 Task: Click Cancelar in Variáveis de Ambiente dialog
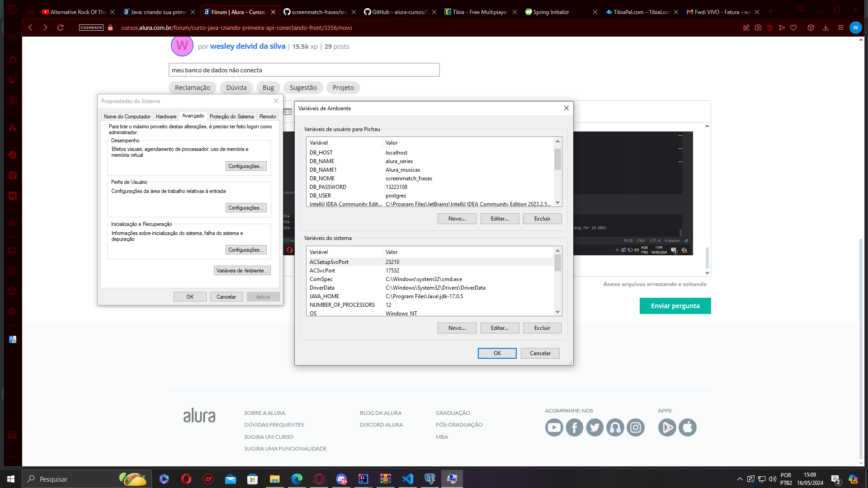point(540,353)
